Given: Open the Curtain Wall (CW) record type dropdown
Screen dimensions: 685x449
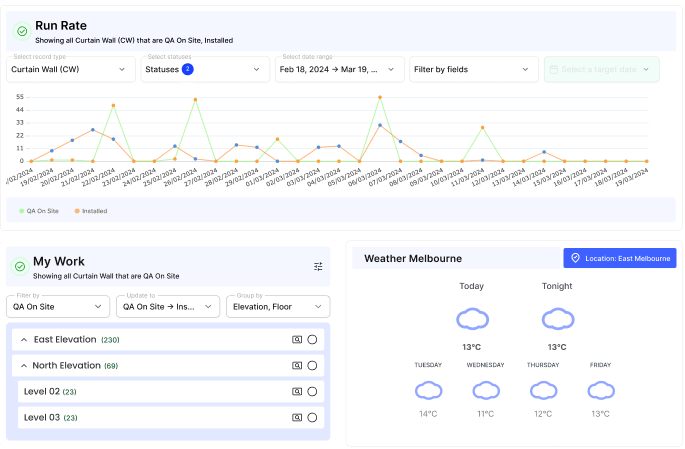Looking at the screenshot, I should click(x=71, y=69).
